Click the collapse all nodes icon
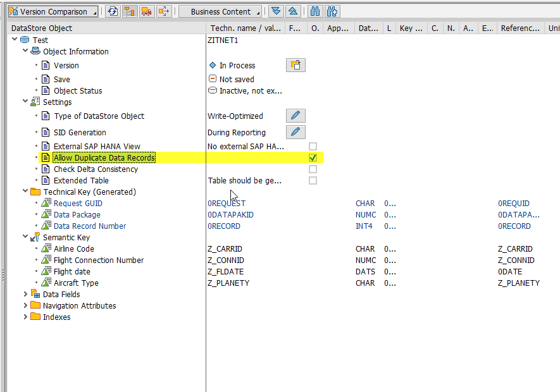The width and height of the screenshot is (560, 392). [292, 11]
